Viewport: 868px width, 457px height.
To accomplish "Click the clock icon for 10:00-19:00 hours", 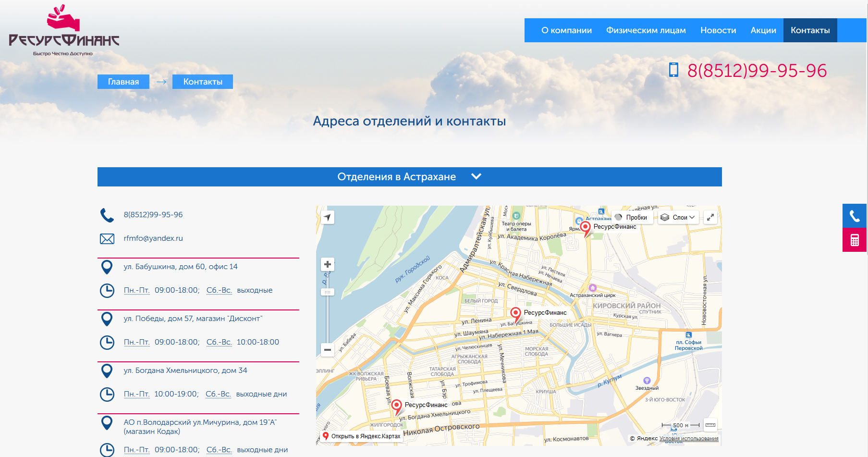I will point(107,395).
